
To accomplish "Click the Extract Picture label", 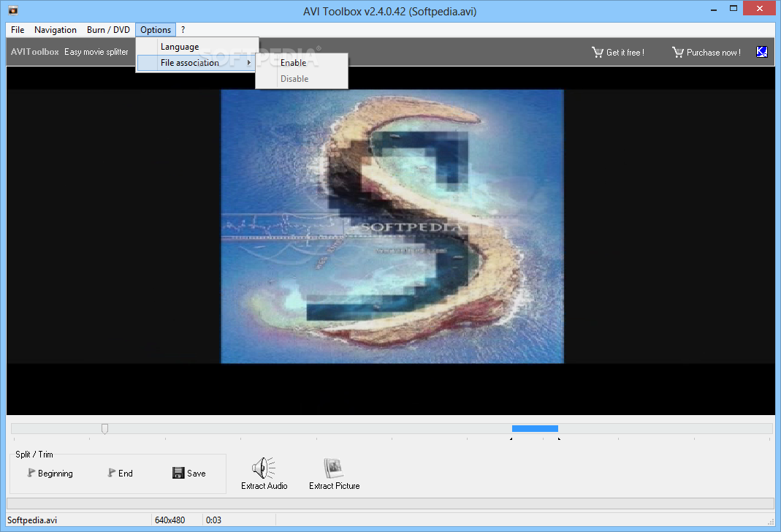I will point(334,486).
